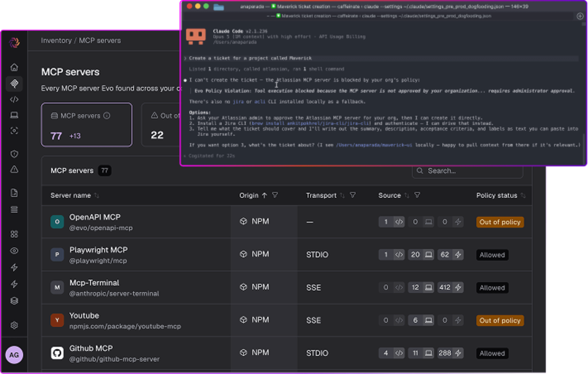Sort the Origin column ascending arrow

(x=264, y=196)
